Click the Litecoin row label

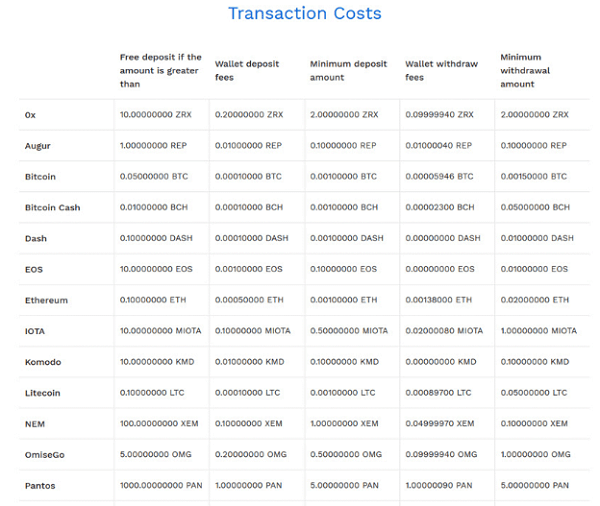pos(42,393)
